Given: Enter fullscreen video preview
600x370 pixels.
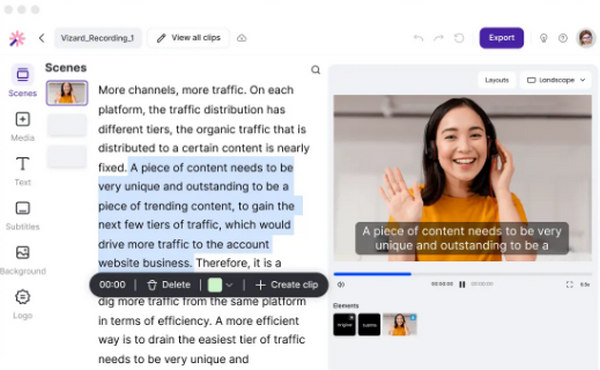Looking at the screenshot, I should point(569,284).
